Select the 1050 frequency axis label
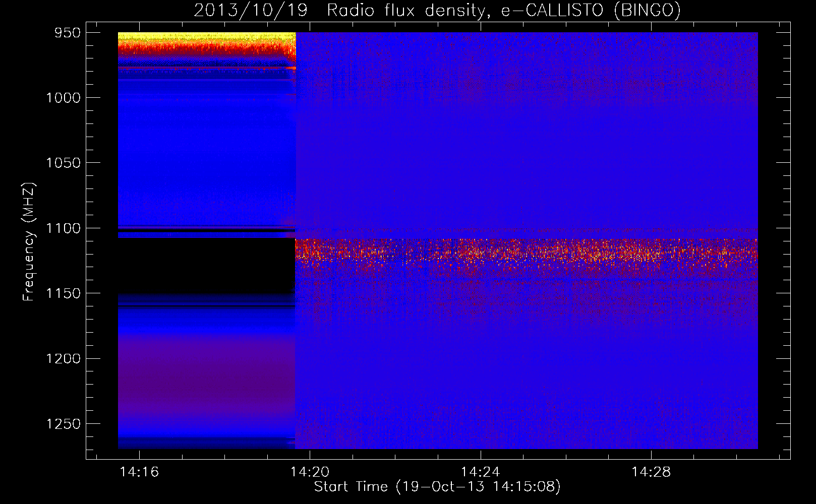This screenshot has width=816, height=504. (63, 163)
